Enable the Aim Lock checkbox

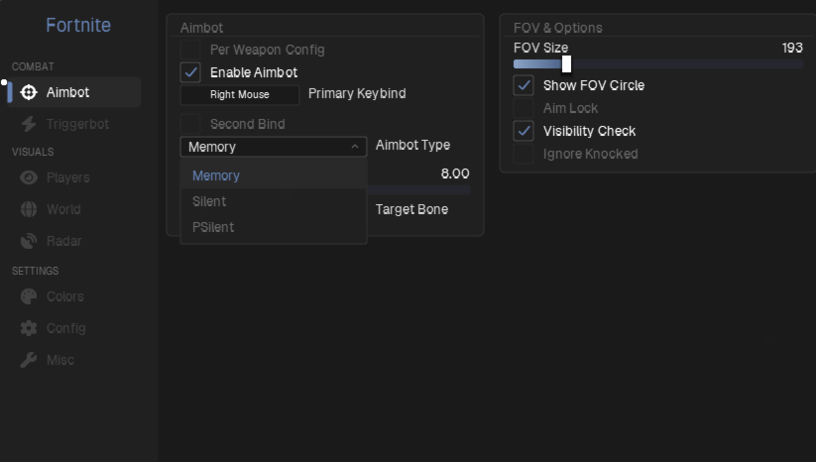click(x=524, y=108)
